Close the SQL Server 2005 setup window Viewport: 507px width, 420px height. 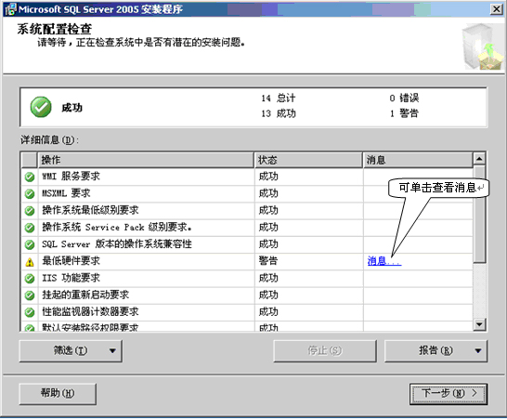(497, 9)
